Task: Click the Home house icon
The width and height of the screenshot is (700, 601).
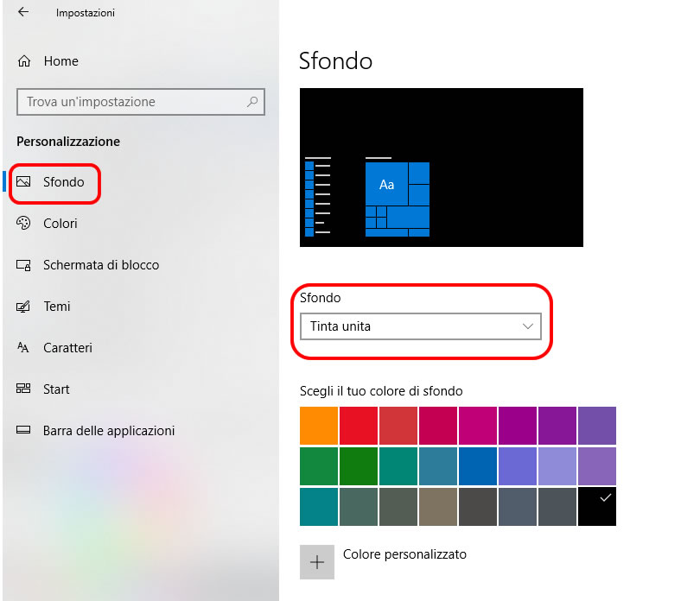Action: (24, 60)
